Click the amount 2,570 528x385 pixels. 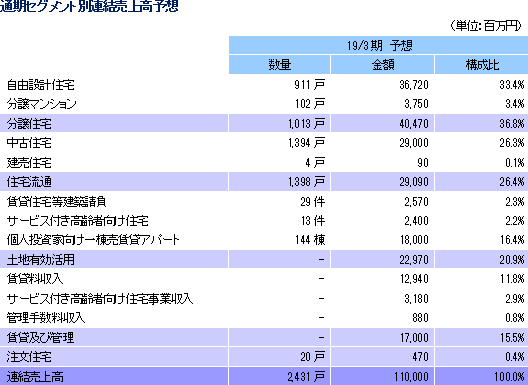pos(417,201)
